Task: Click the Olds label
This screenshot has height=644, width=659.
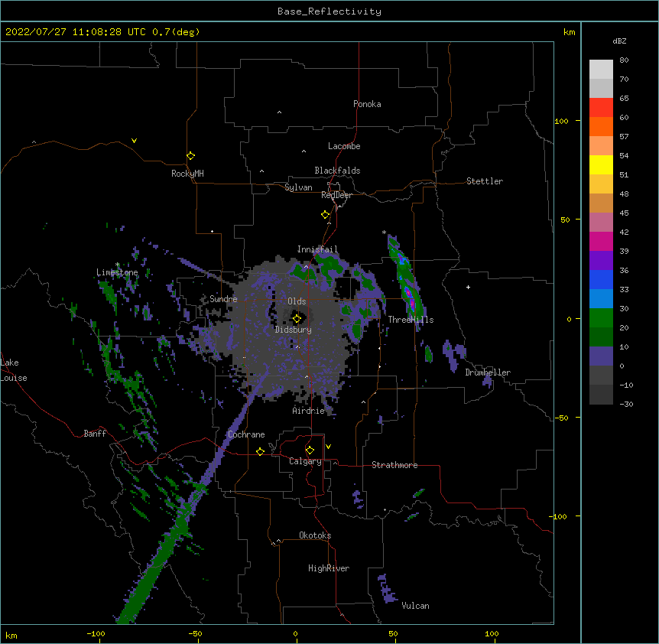Action: click(297, 301)
